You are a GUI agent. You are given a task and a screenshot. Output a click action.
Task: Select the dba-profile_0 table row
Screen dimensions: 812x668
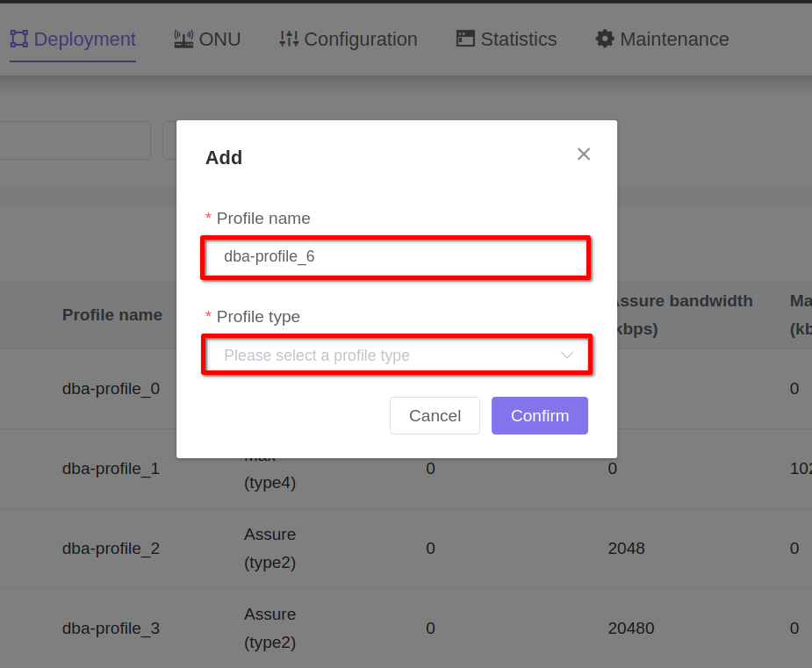point(111,388)
